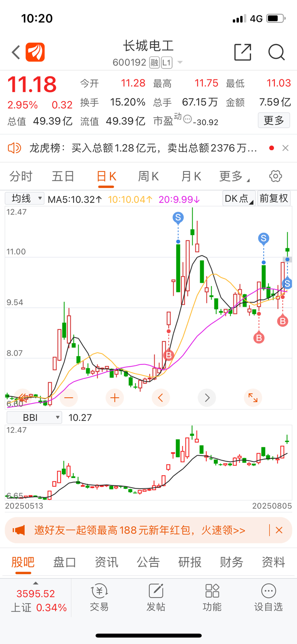Screen dimensions: 297x644
Task: Open 交易 trade icon
Action: [x=99, y=598]
